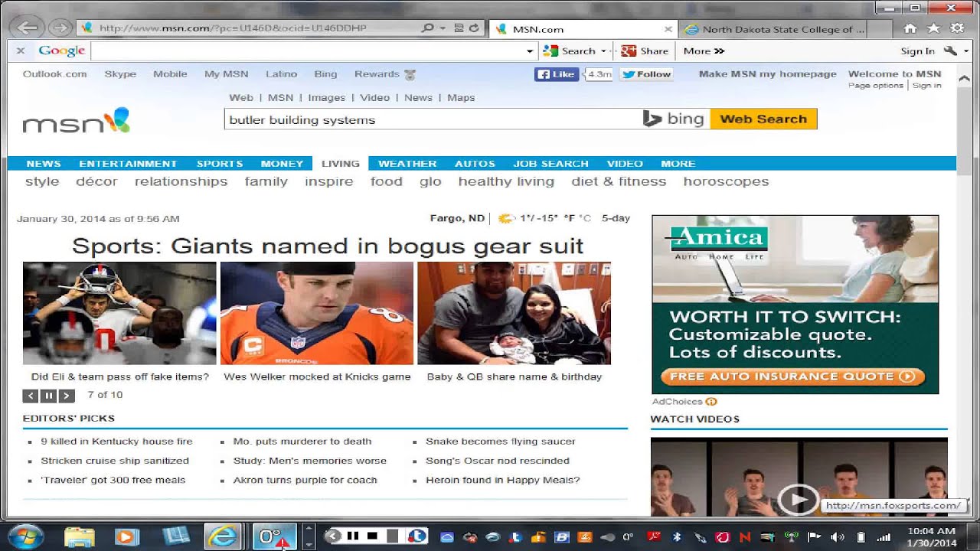Select the NEWS navigation tab
Screen dimensions: 980x551
(x=44, y=164)
